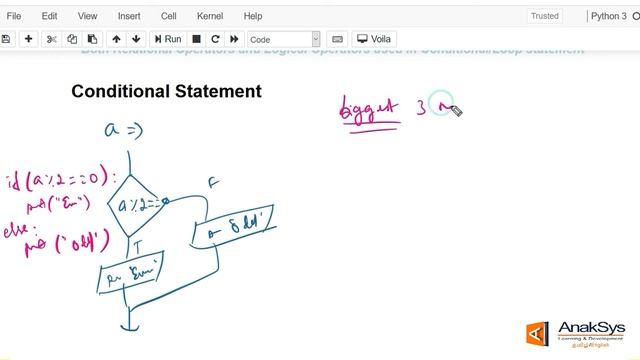Save notebook with the floppy disk icon
The image size is (640, 360).
click(6, 39)
